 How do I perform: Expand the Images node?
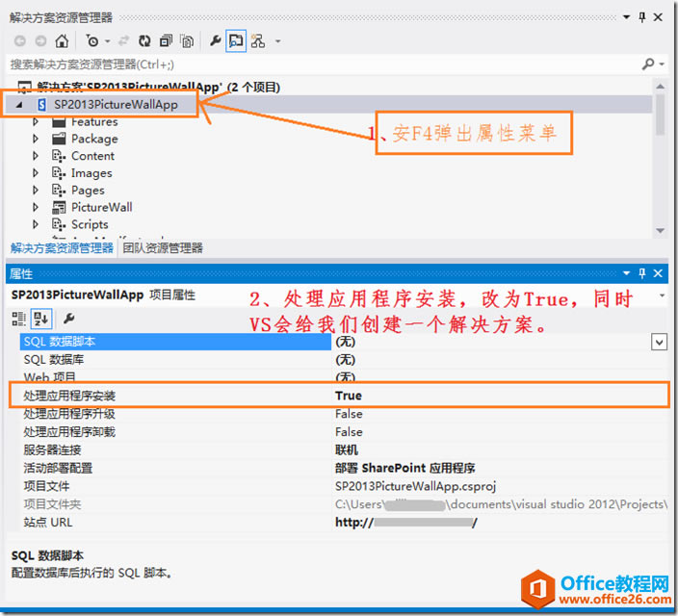(x=36, y=173)
